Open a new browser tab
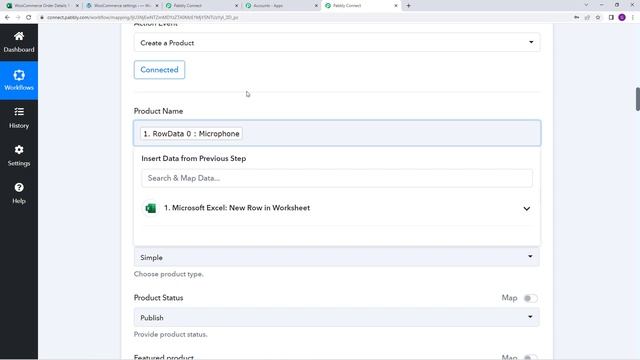Image resolution: width=640 pixels, height=360 pixels. click(409, 6)
